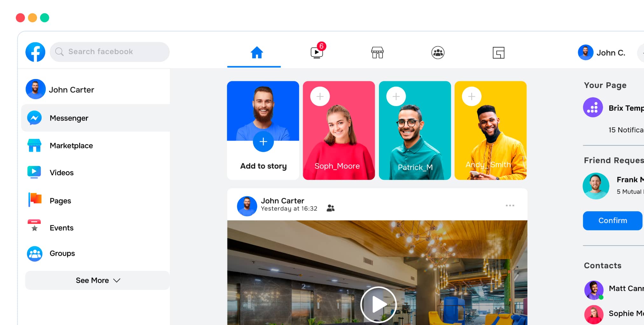
Task: Click the See More chevron arrow
Action: coord(117,280)
